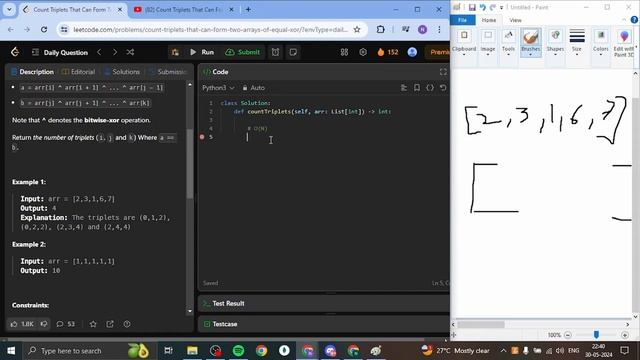Screen dimensions: 640x360
Task: Reload the LeetCode page
Action: coord(44,29)
